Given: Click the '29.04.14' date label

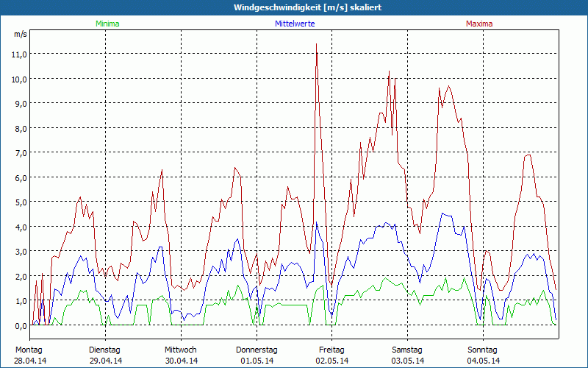Looking at the screenshot, I should 106,361.
